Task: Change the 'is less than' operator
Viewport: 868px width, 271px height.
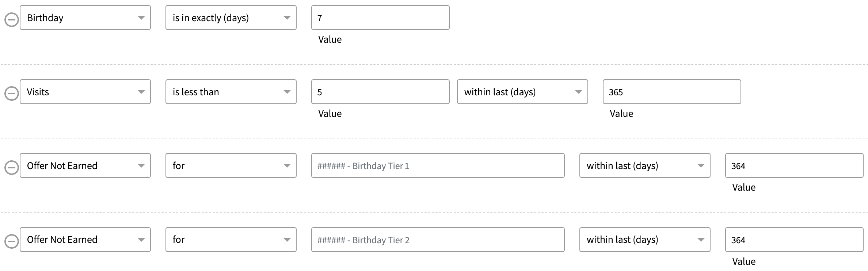Action: [x=231, y=92]
